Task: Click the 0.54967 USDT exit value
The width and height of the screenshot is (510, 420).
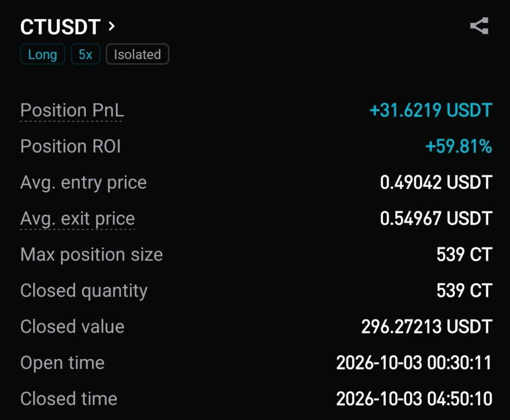Action: (436, 219)
